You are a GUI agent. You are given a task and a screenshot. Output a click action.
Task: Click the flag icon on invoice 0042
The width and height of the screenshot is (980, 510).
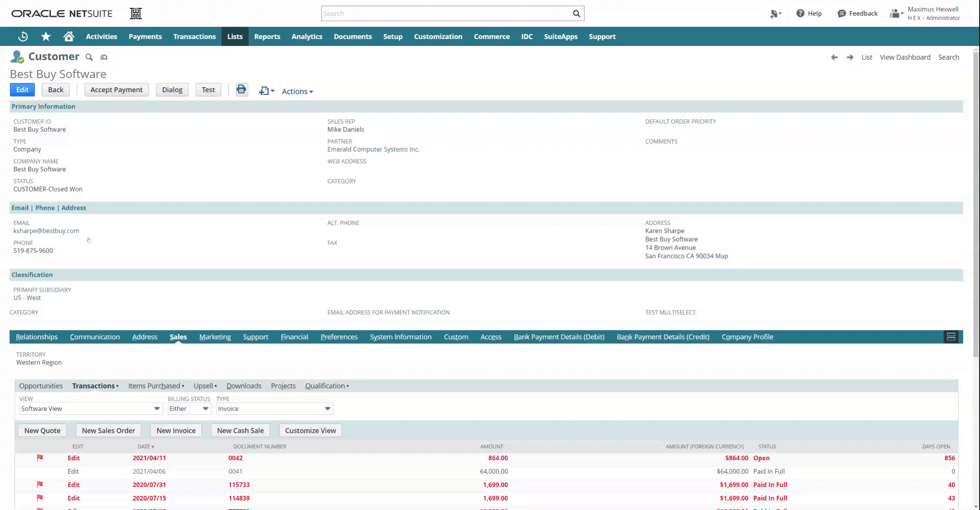point(40,458)
